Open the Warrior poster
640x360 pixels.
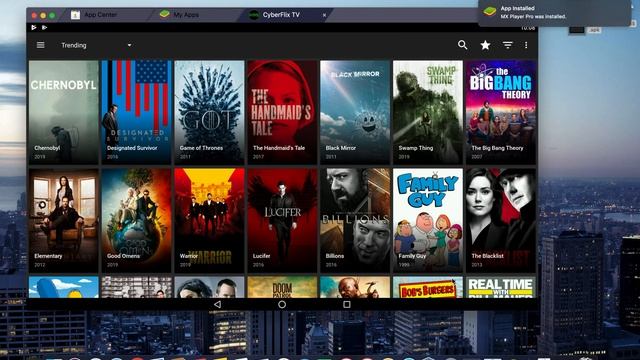pyautogui.click(x=209, y=220)
